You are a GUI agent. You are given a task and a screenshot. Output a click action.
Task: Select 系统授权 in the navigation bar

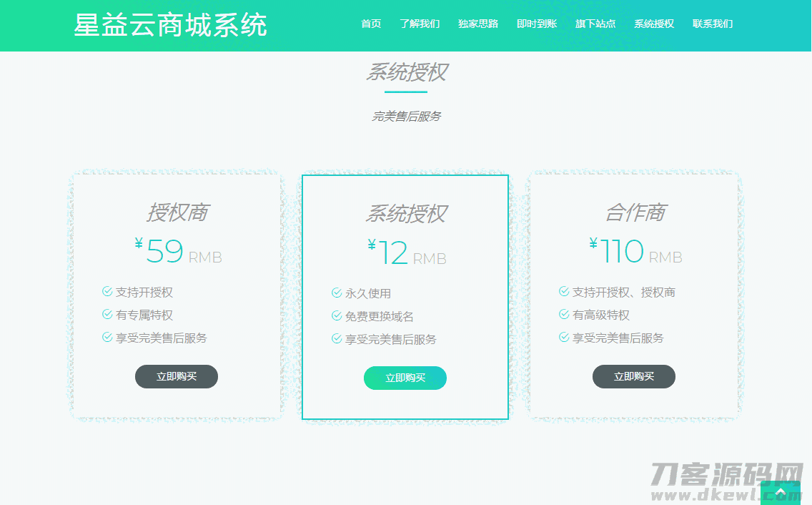click(x=654, y=24)
